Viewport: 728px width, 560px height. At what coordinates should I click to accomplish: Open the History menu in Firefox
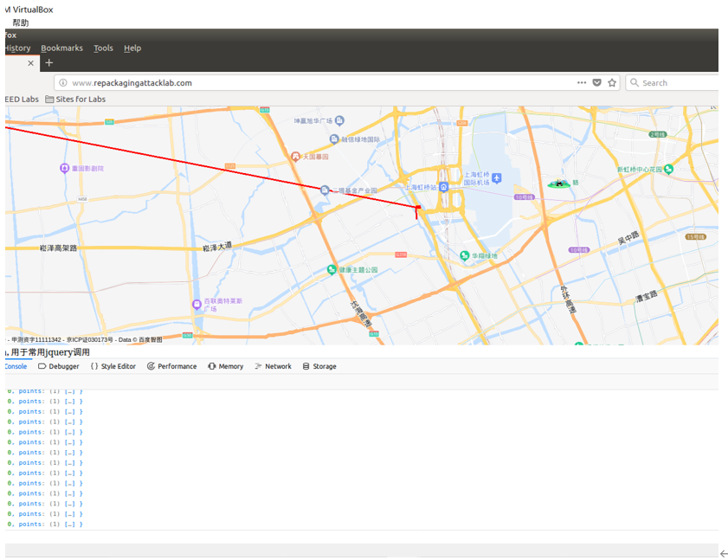17,48
